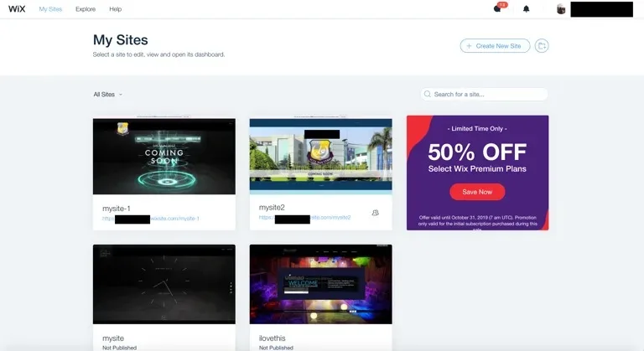Screen dimensions: 644x351
Task: Click the create new folder icon
Action: point(542,46)
